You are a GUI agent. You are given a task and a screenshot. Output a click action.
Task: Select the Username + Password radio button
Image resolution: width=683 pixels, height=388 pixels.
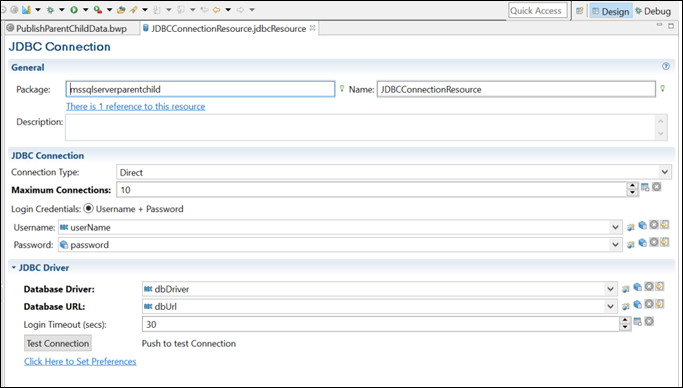click(x=88, y=209)
